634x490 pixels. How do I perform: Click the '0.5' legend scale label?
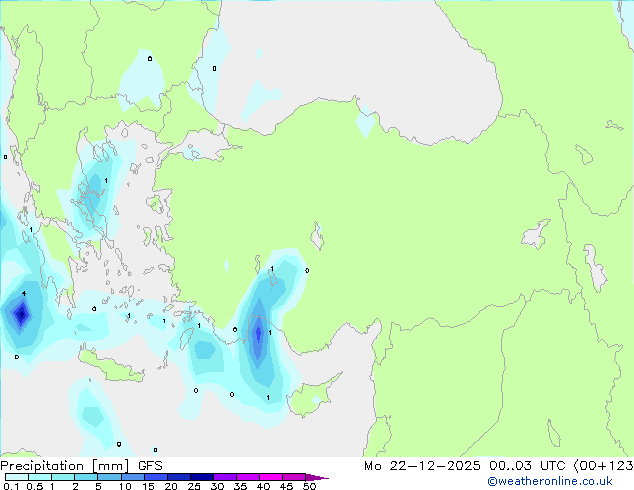coord(35,486)
